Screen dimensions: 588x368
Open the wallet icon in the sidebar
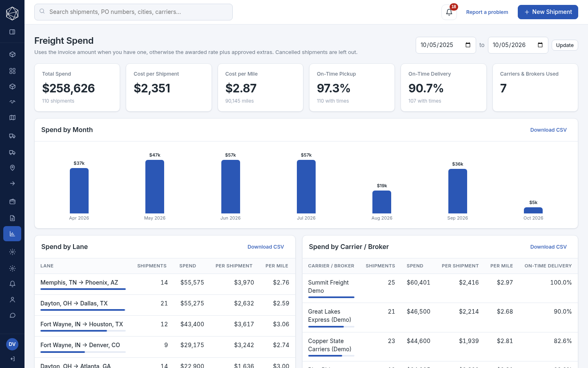(x=12, y=202)
